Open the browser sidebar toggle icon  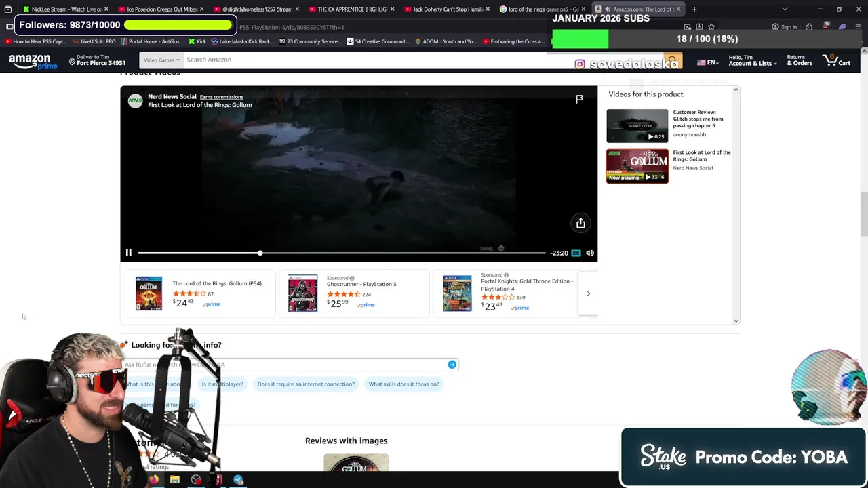coord(9,27)
